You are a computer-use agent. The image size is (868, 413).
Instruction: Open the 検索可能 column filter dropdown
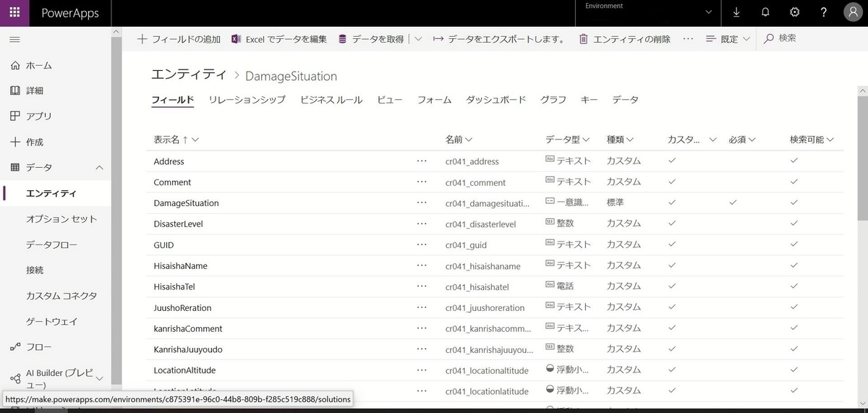click(x=812, y=140)
